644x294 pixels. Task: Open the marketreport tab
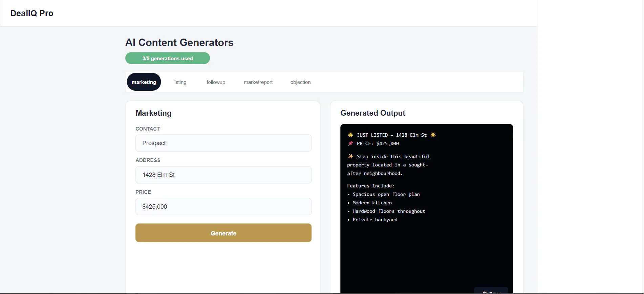click(258, 82)
